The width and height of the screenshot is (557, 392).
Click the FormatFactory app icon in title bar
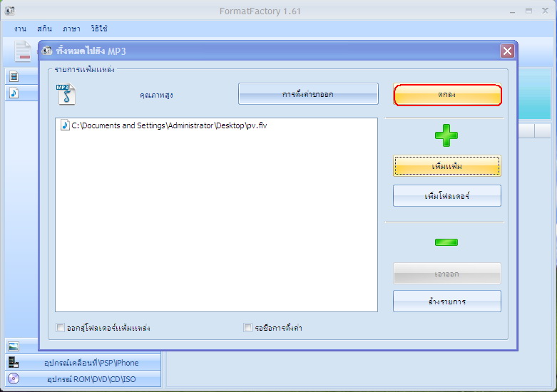(x=9, y=11)
